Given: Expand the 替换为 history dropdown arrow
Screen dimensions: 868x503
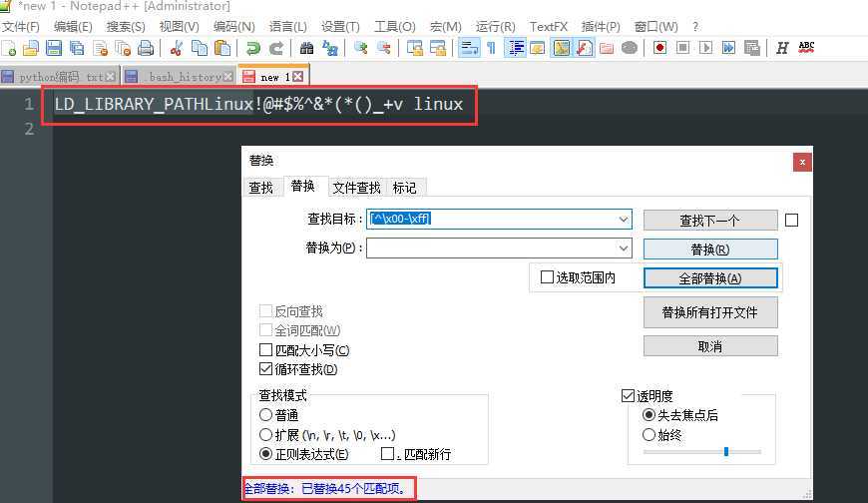Looking at the screenshot, I should [624, 248].
